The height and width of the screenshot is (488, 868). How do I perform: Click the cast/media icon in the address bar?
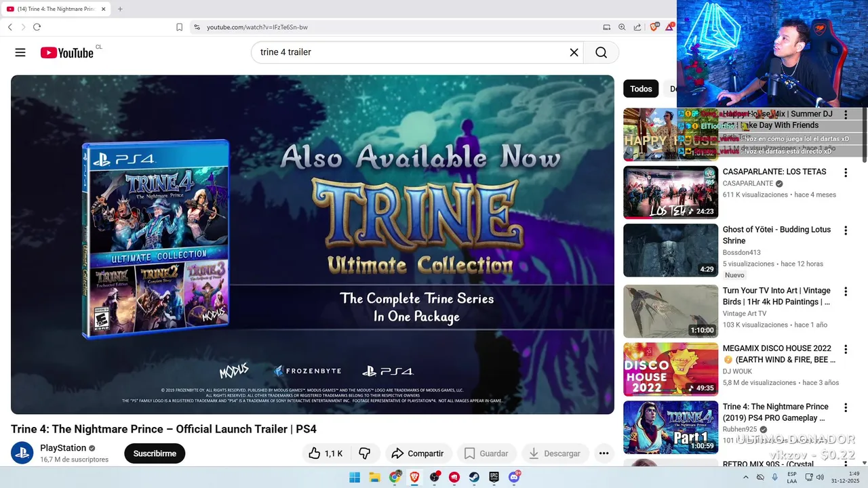point(607,27)
